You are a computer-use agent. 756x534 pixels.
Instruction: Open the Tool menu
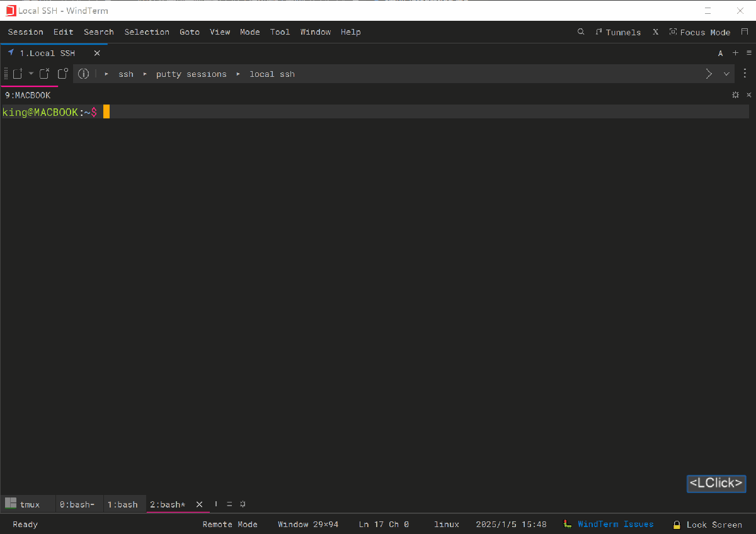point(280,32)
